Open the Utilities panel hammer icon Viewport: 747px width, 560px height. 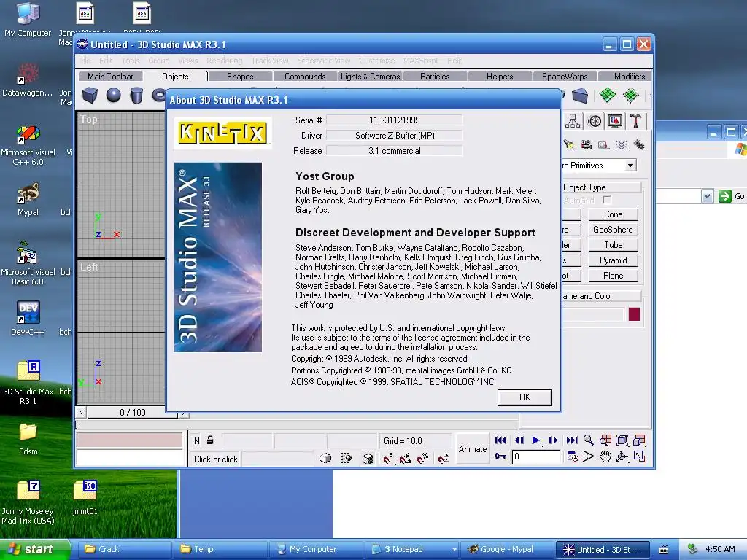click(x=635, y=122)
